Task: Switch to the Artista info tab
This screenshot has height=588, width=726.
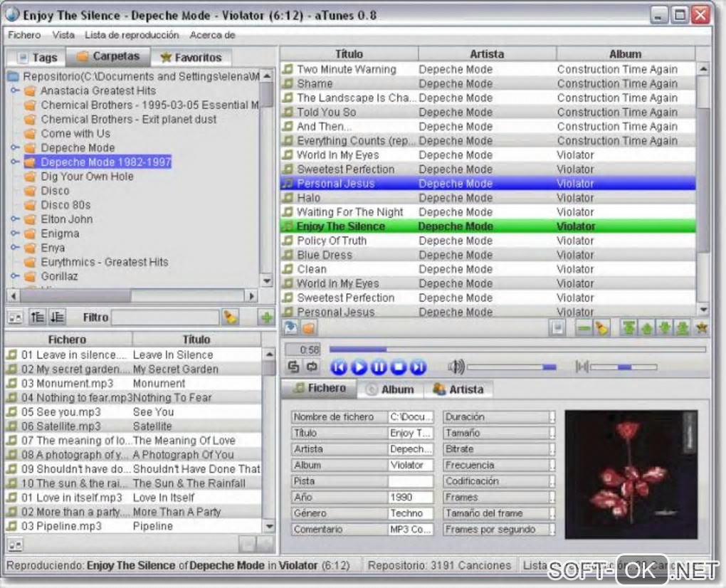Action: tap(458, 390)
